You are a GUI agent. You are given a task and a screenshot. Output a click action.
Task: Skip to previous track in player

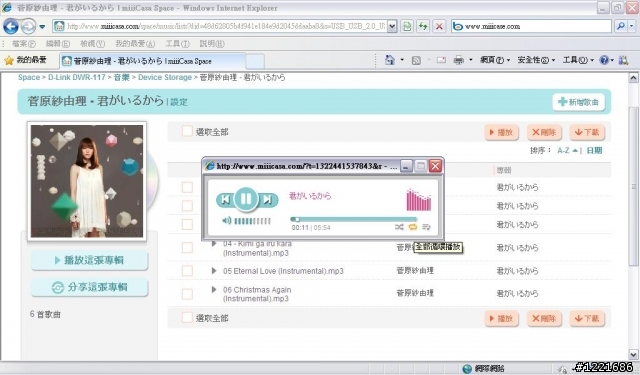coord(225,199)
